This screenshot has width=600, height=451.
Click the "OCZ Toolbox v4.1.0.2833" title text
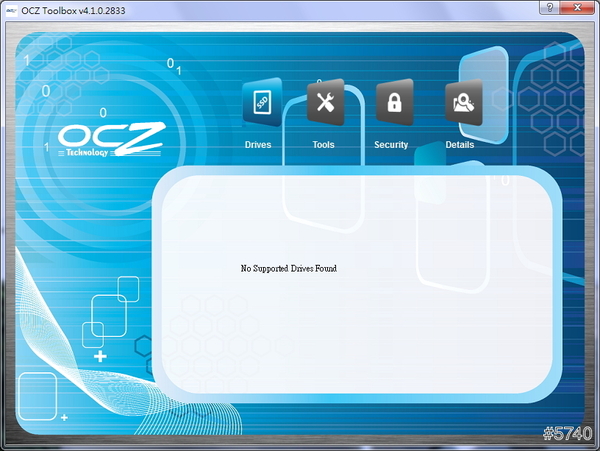(73, 11)
